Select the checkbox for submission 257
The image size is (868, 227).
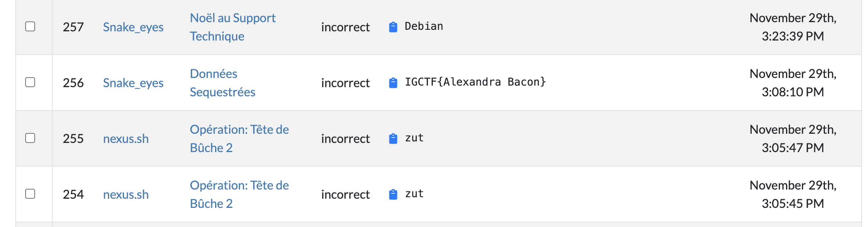(30, 26)
